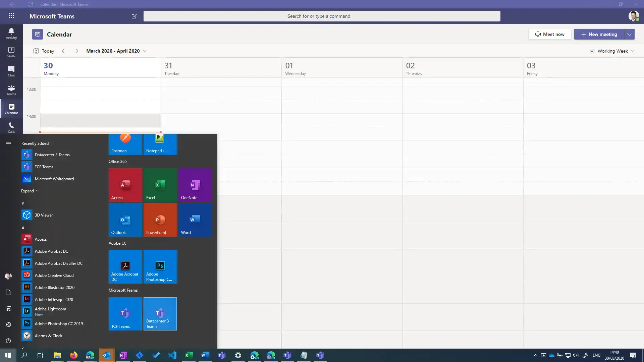Click the Teams search command box
The image size is (644, 362).
322,16
